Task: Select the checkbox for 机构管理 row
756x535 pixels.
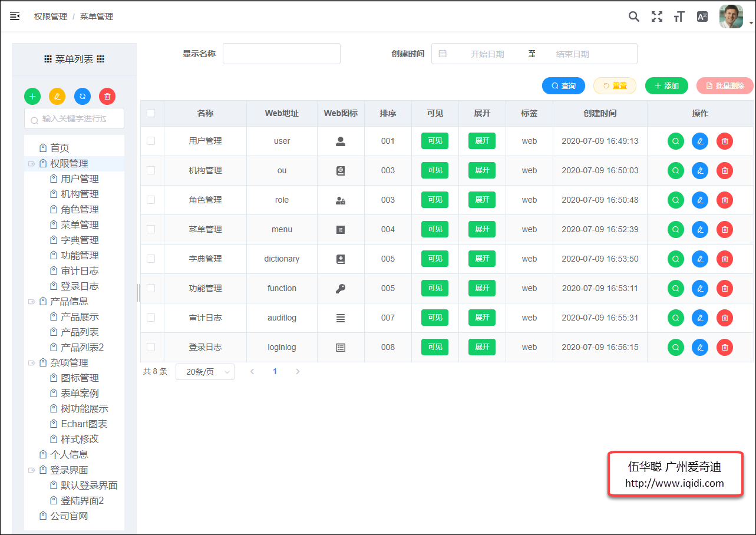Action: (x=151, y=170)
